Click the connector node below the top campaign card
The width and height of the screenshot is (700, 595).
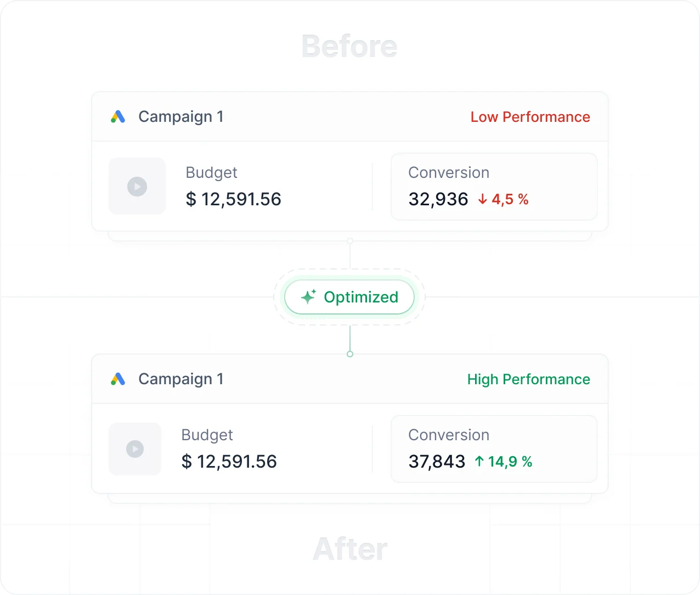pyautogui.click(x=350, y=241)
